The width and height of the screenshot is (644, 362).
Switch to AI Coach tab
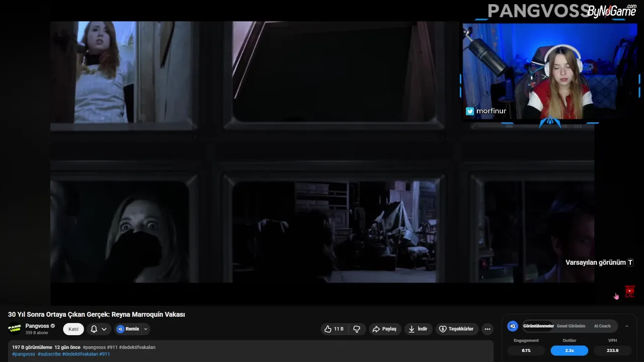pyautogui.click(x=602, y=326)
